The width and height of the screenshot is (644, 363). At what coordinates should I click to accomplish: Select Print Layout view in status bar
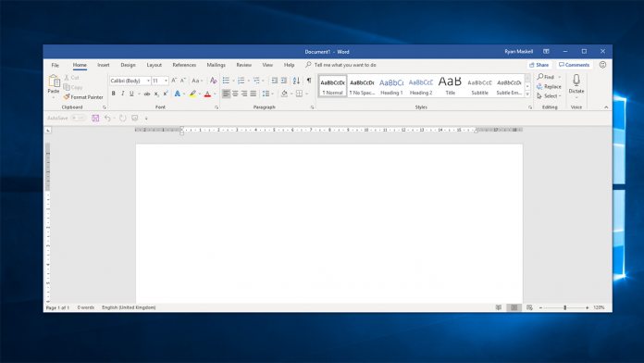click(514, 307)
